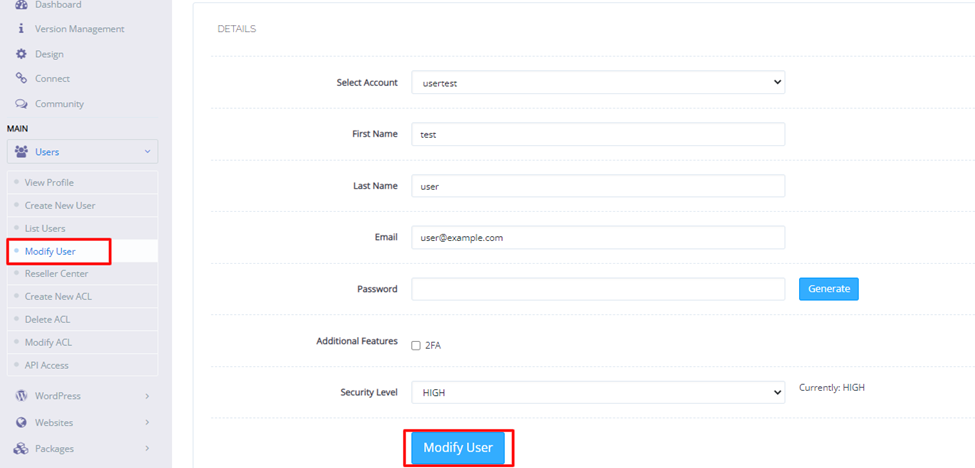Click the Websites globe icon
Image resolution: width=975 pixels, height=468 pixels.
pos(21,423)
